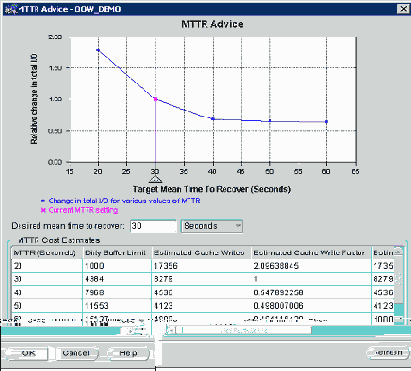The image size is (411, 371).
Task: Click the MTTR Advice window title icon
Action: coord(10,9)
